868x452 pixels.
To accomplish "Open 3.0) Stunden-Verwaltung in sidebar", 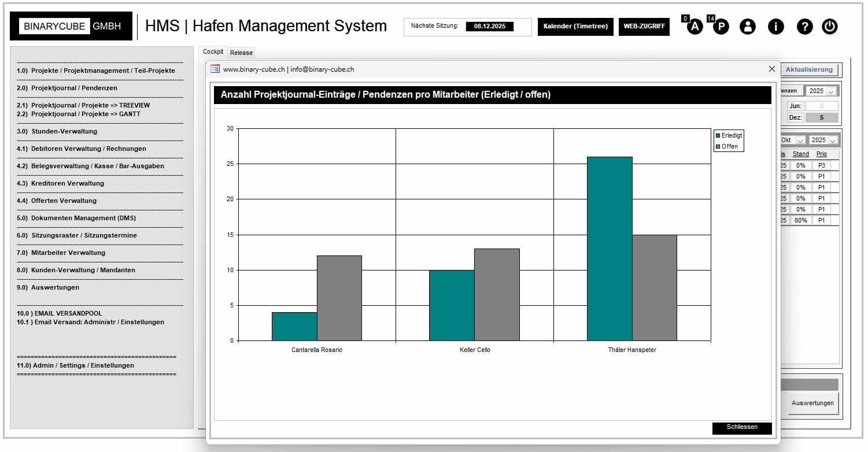I will click(64, 131).
